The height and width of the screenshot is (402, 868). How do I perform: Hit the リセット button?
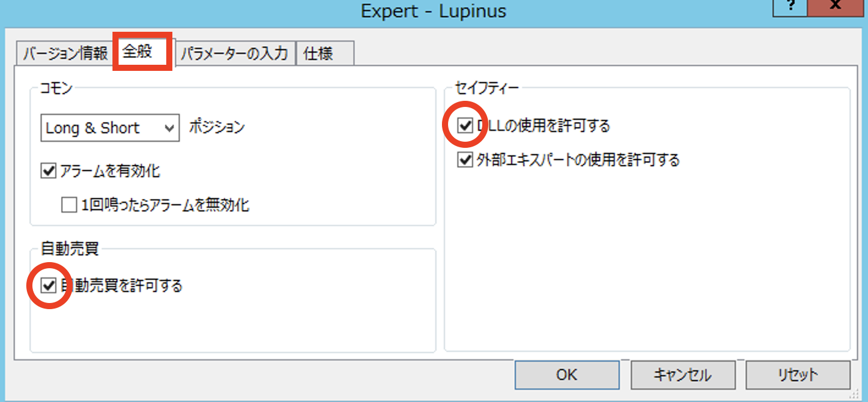click(x=798, y=375)
